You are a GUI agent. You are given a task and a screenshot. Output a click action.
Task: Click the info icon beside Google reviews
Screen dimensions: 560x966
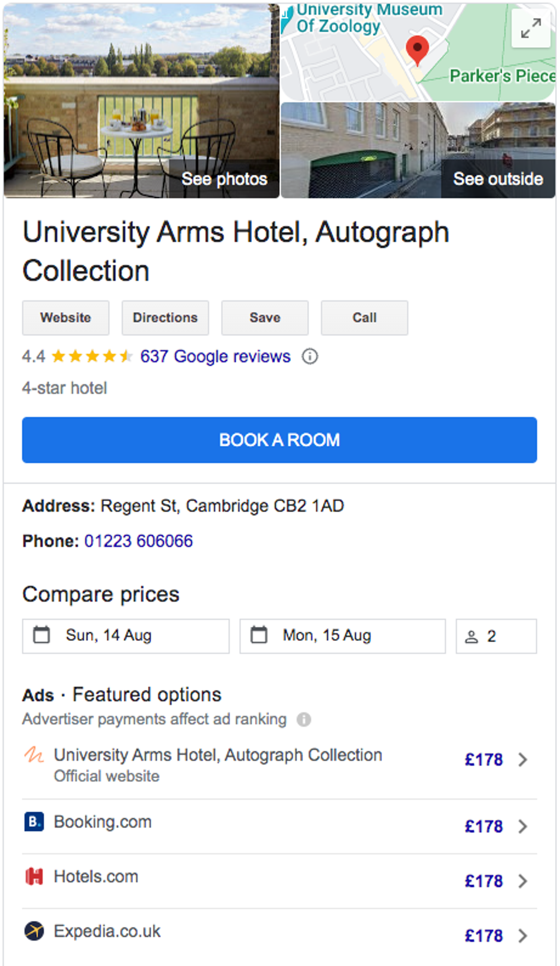(310, 357)
